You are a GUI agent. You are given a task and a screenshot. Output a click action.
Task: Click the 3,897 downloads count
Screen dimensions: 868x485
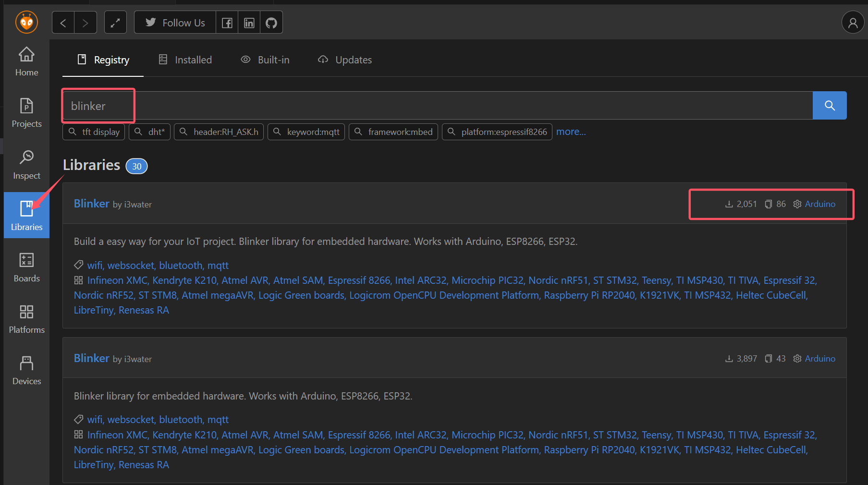coord(741,359)
